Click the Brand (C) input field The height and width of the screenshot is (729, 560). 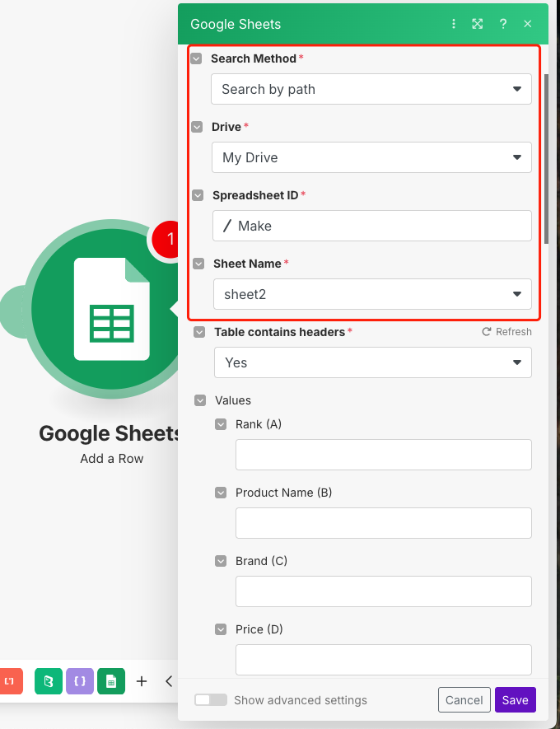coord(384,591)
